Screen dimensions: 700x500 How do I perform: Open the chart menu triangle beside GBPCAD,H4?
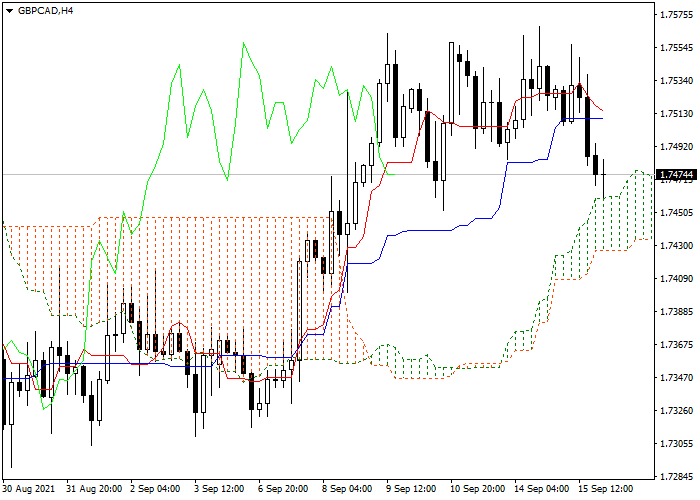click(x=9, y=11)
